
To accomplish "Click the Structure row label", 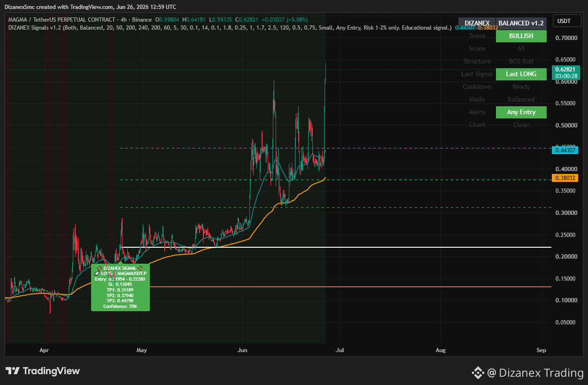I will point(477,61).
